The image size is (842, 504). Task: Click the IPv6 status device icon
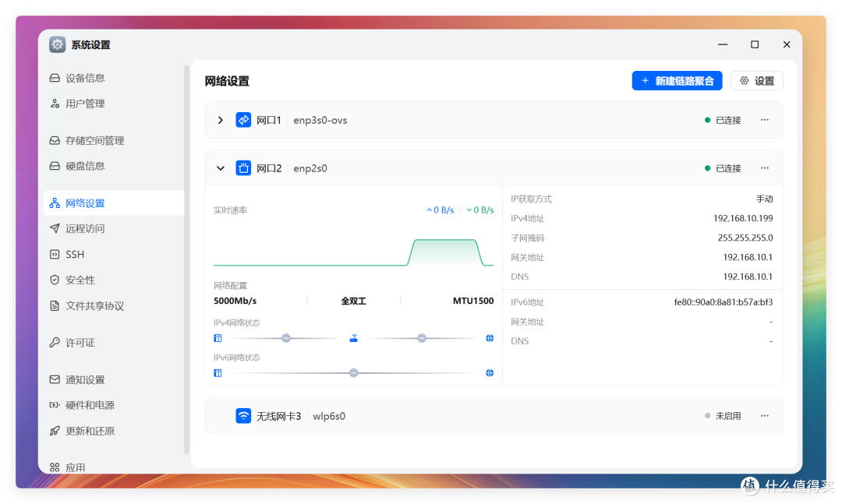click(218, 373)
